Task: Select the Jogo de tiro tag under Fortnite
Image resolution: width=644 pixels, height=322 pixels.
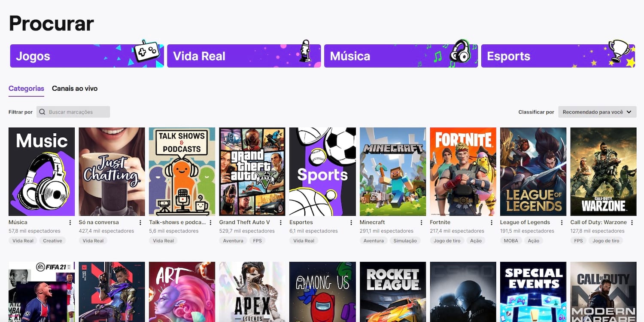Action: click(x=447, y=241)
